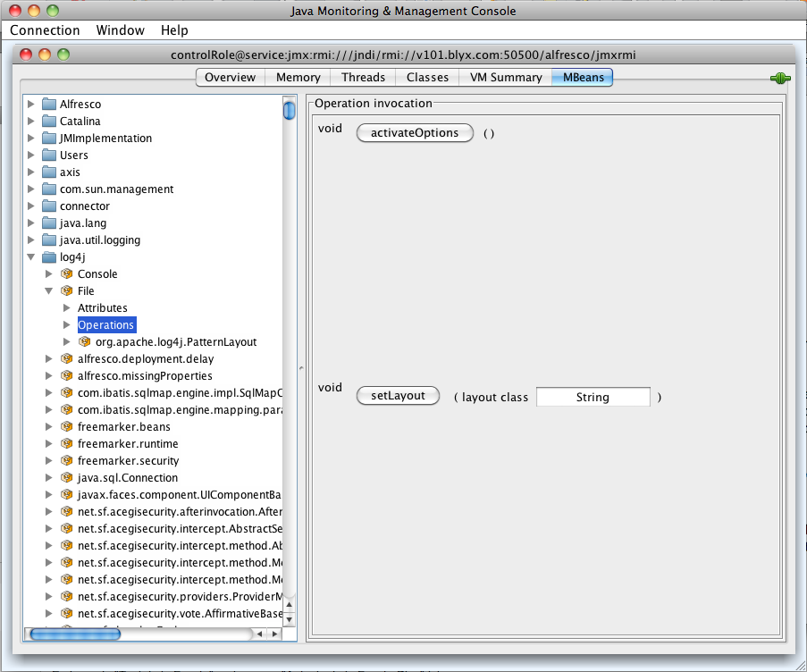Click the tree scroll up arrow
The width and height of the screenshot is (807, 672).
coord(290,605)
